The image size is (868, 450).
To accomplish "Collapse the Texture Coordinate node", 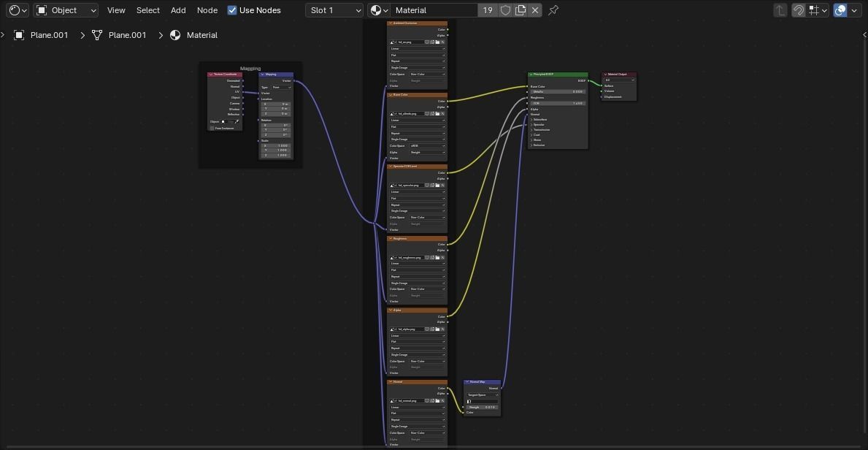I will click(210, 75).
